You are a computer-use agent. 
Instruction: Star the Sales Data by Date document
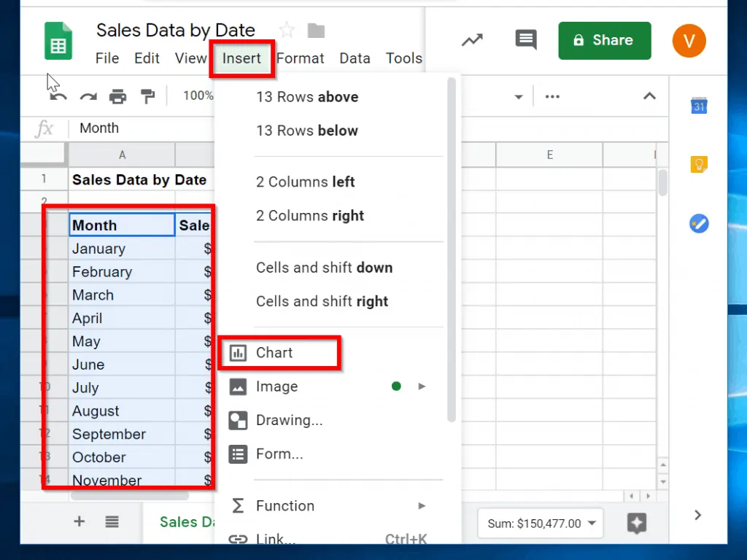(287, 30)
